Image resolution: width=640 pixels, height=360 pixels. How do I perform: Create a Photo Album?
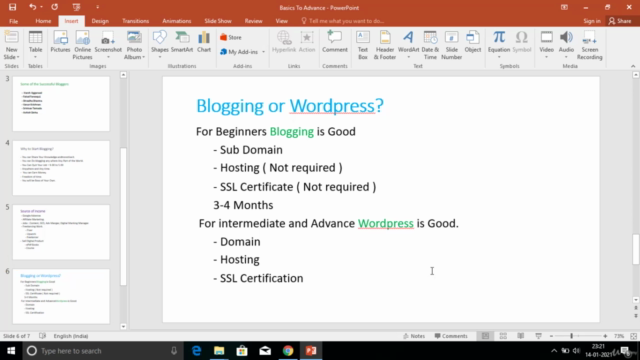coord(134,45)
